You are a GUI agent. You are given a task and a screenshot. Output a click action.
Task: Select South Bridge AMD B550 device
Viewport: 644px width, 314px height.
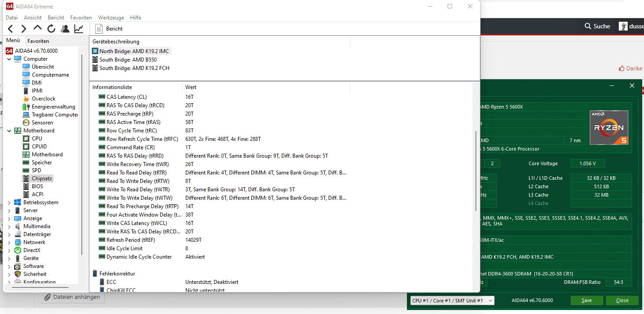128,60
